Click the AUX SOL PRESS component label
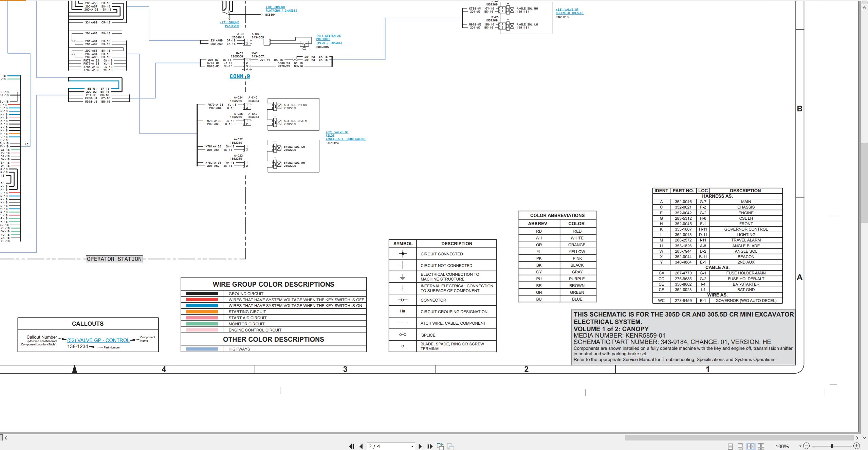Image resolution: width=868 pixels, height=450 pixels. click(x=295, y=105)
